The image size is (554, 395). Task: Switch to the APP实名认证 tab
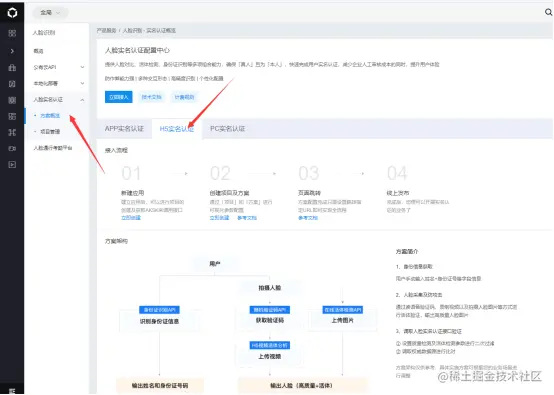point(124,129)
